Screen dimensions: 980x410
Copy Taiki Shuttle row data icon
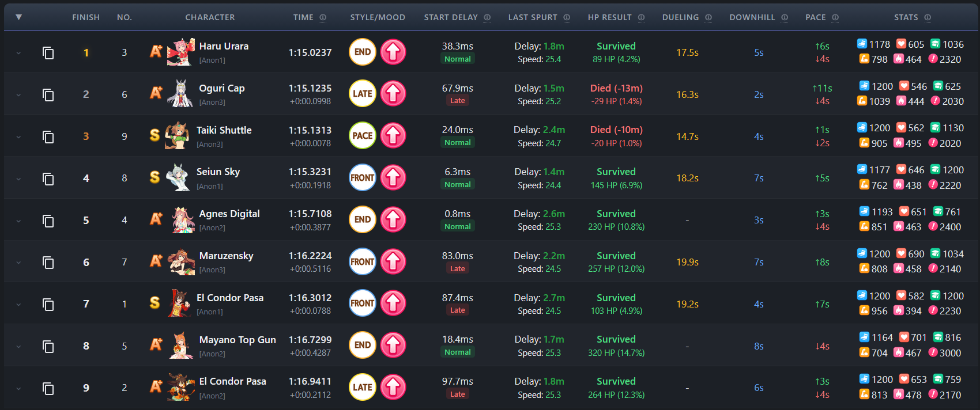click(48, 137)
